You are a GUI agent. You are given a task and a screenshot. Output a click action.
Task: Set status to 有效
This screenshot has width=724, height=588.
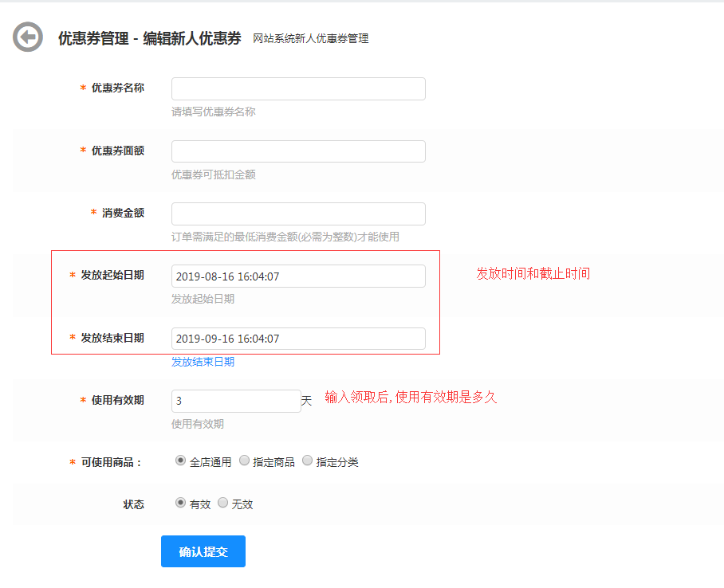click(x=180, y=503)
